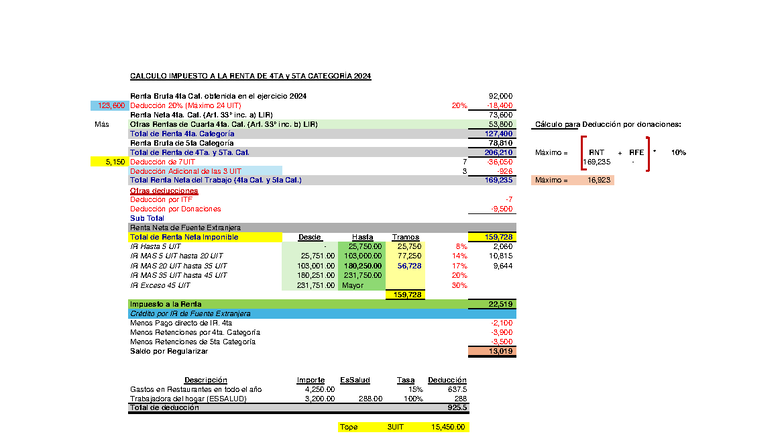Select 'Saldo por Regularizar' label

click(x=169, y=351)
